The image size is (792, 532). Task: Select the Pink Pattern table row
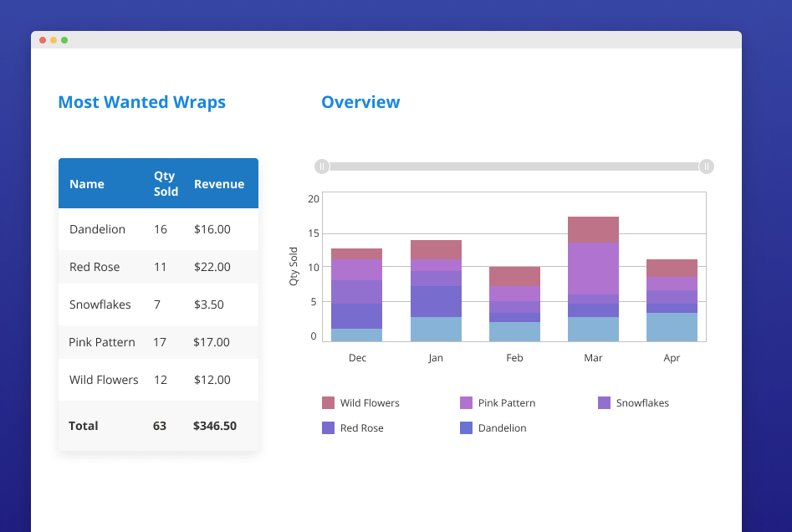click(158, 342)
